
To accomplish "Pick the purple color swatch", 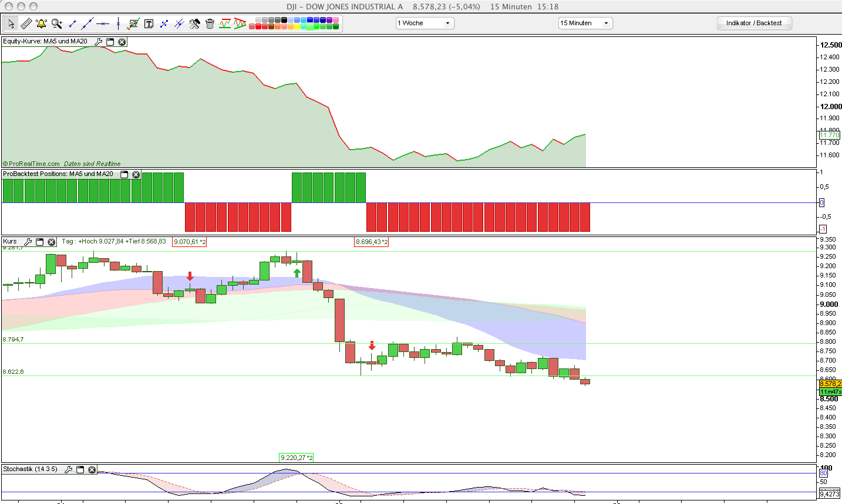I will (x=329, y=20).
